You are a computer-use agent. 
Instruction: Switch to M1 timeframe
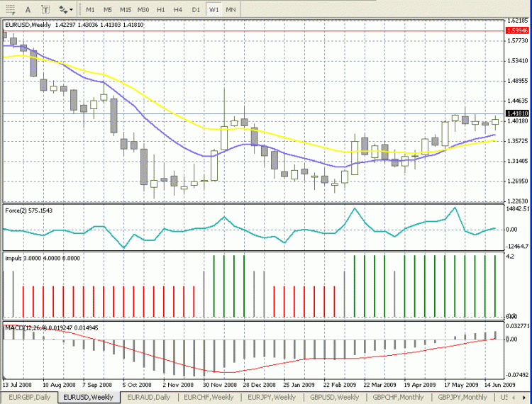point(91,10)
